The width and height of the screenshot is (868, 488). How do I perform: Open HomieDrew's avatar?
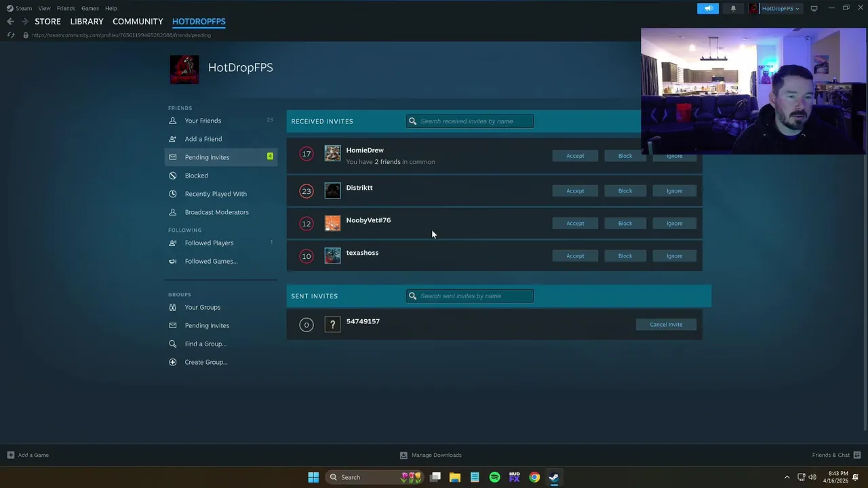coord(332,153)
